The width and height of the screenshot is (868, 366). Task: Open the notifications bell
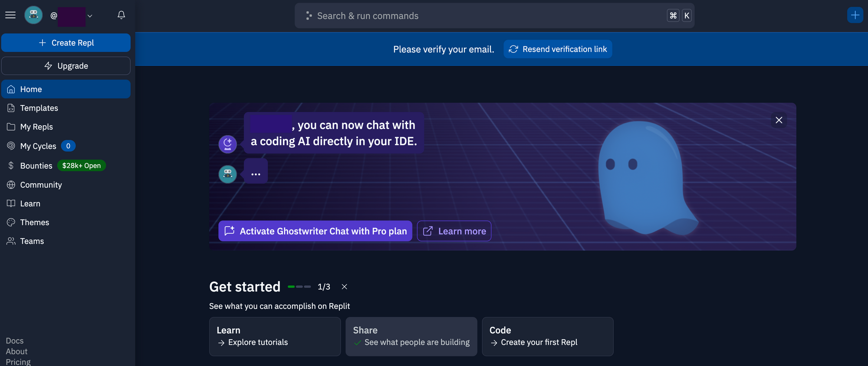[122, 15]
